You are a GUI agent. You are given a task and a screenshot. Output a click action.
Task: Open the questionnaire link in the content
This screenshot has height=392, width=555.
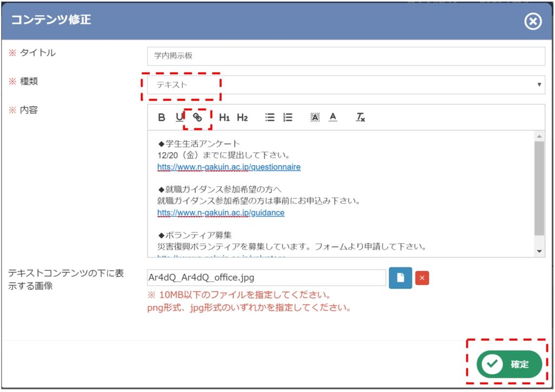click(229, 167)
